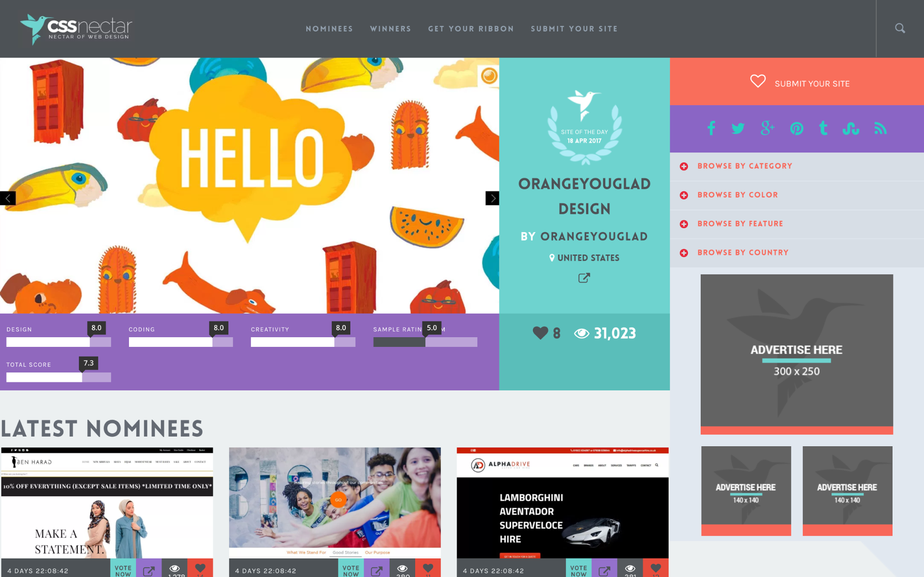The width and height of the screenshot is (924, 577).
Task: Select the Total Score rating slider bar
Action: [x=58, y=376]
